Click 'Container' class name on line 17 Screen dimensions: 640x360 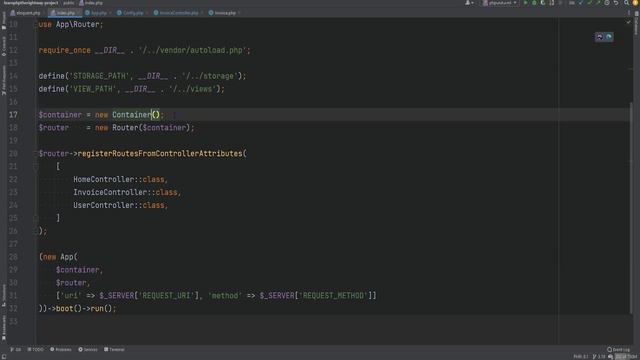click(131, 115)
